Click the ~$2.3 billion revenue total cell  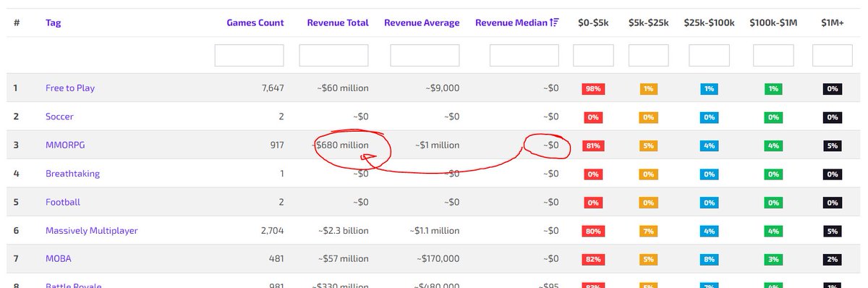(x=343, y=231)
